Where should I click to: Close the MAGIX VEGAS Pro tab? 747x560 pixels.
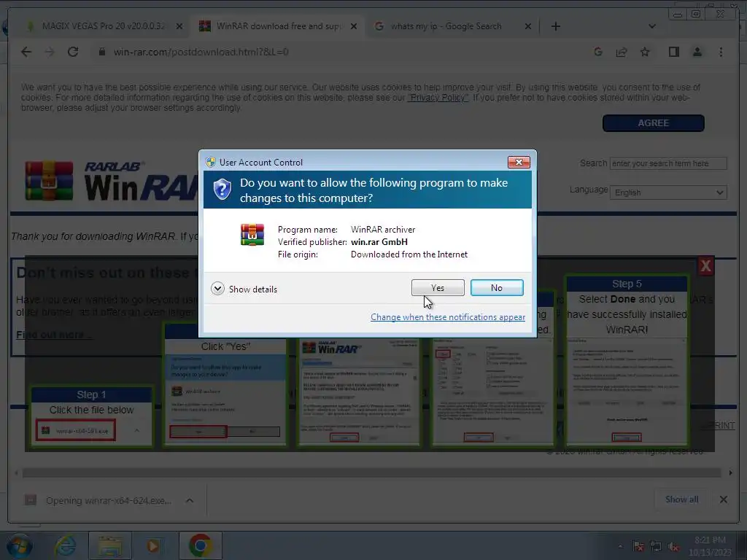click(179, 27)
